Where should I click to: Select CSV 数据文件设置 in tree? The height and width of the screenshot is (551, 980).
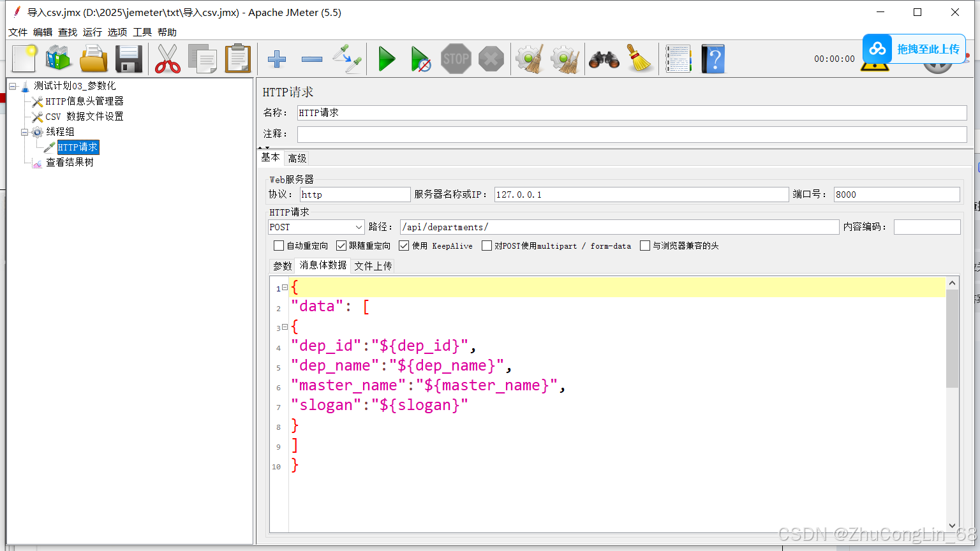pos(84,117)
